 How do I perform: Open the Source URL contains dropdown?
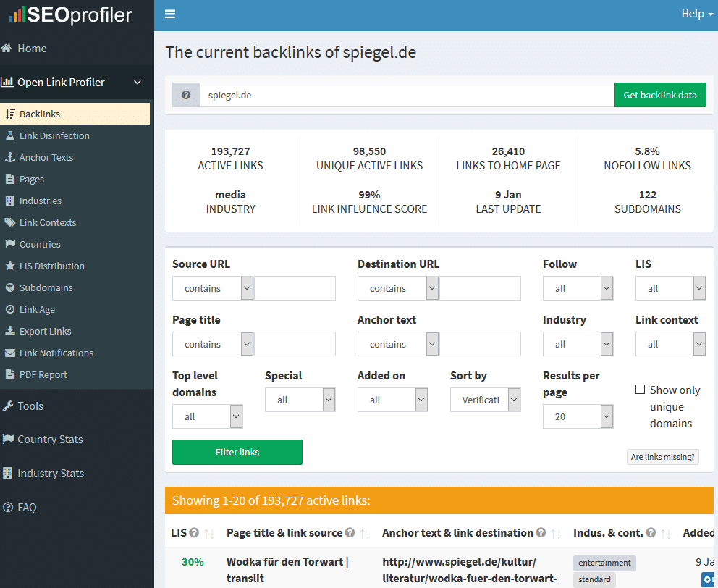(x=213, y=288)
